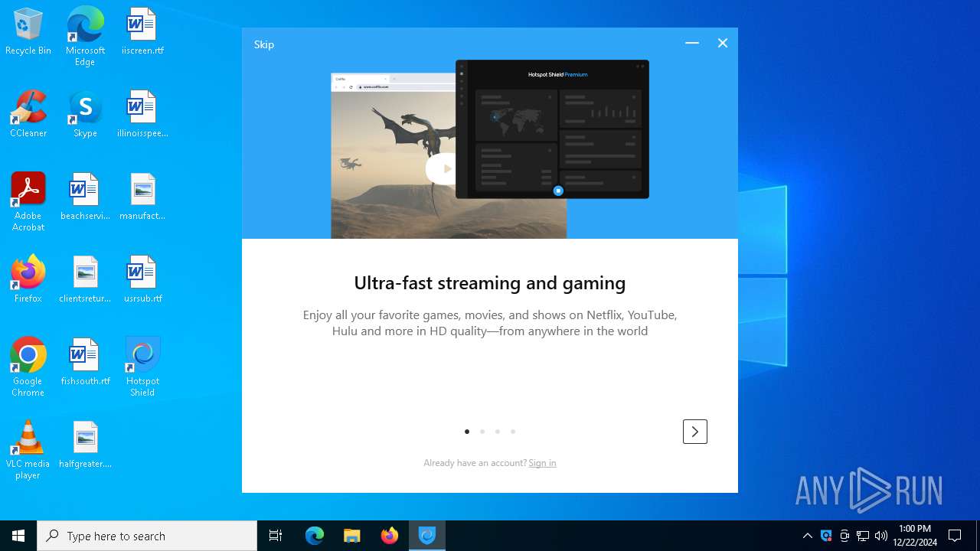The image size is (980, 551).
Task: Click the taskbar search box
Action: [x=147, y=536]
